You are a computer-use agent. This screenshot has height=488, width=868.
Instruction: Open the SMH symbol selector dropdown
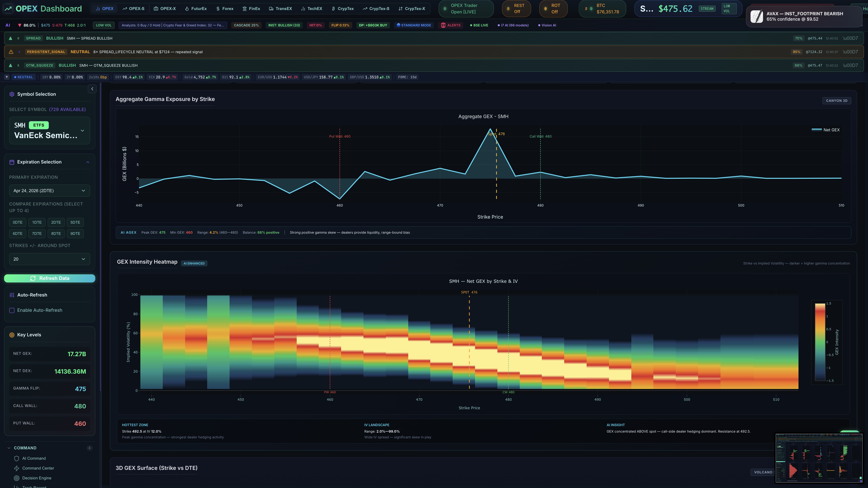pos(50,131)
